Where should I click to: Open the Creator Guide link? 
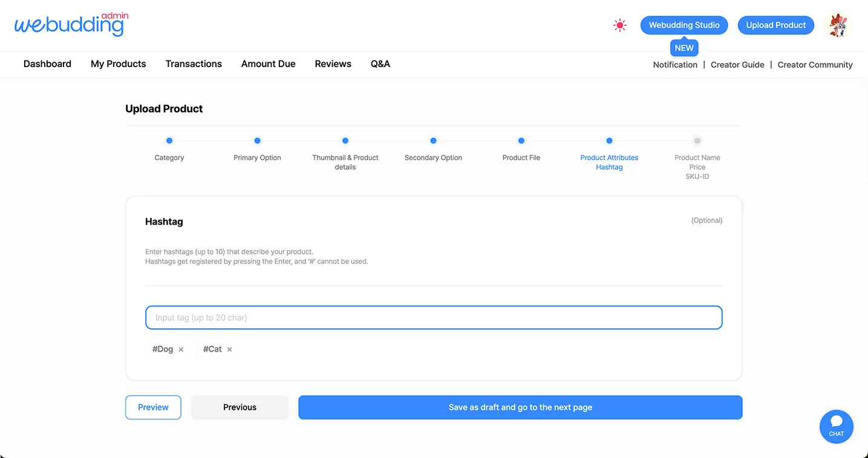tap(737, 65)
